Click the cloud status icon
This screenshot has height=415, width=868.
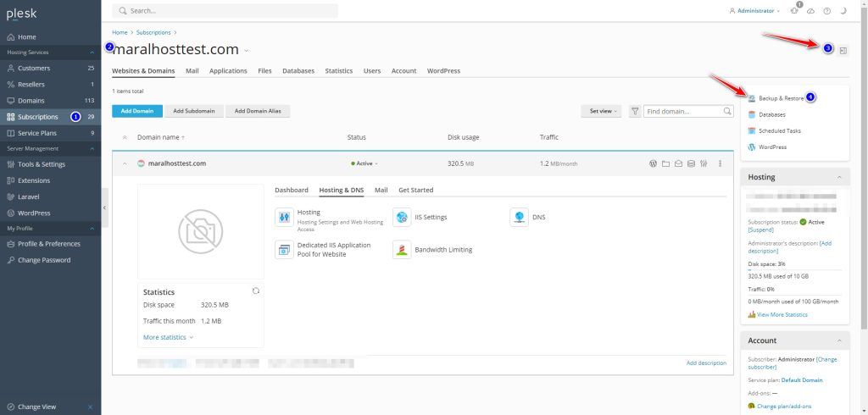[811, 11]
